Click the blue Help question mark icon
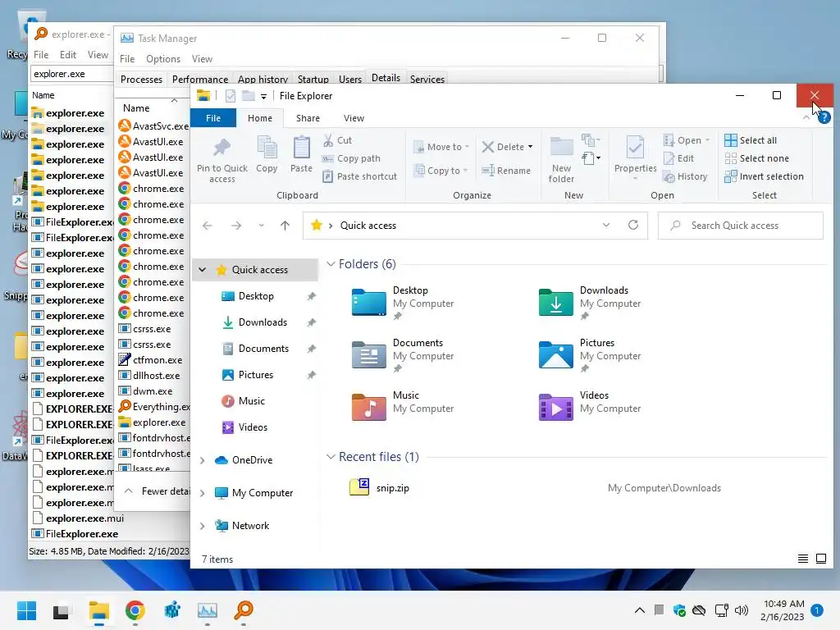 pos(824,117)
